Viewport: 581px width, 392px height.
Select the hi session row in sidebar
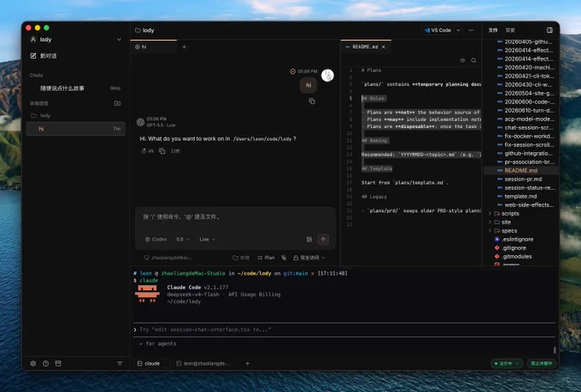[x=75, y=129]
